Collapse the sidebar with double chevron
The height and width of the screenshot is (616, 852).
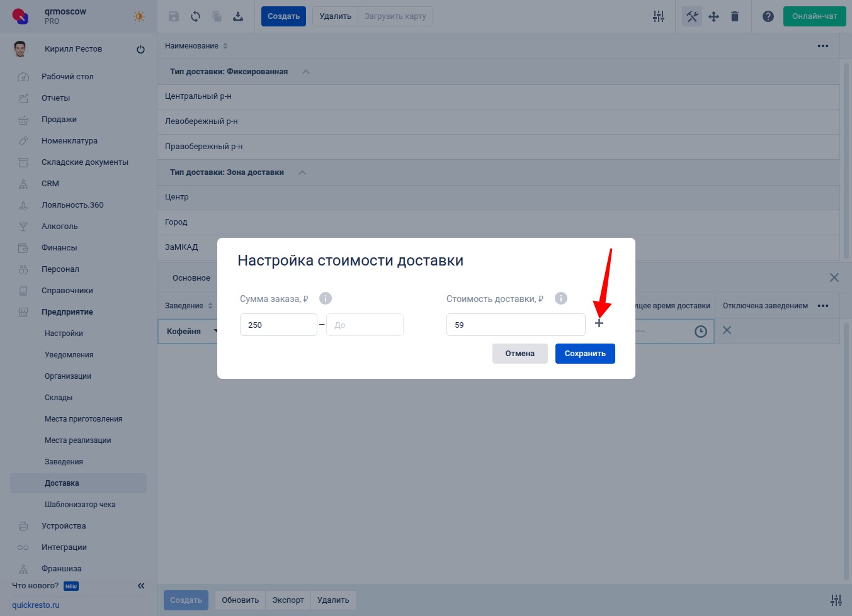(141, 586)
